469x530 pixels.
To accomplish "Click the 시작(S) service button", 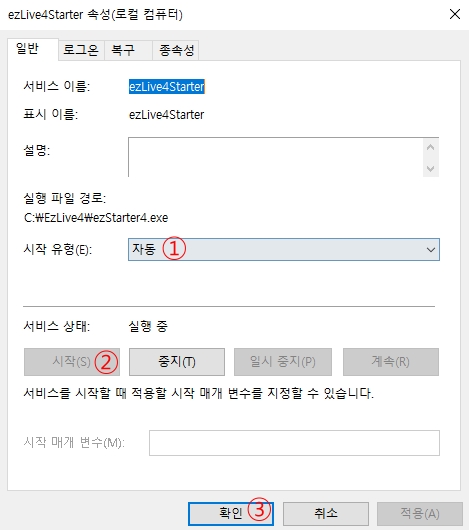I will [x=72, y=362].
